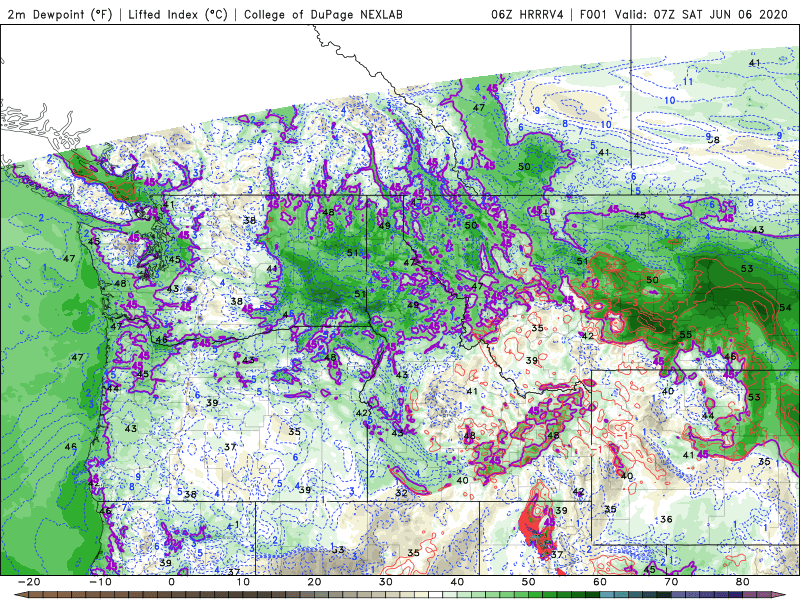Click the colorbar label '50'

[x=529, y=582]
